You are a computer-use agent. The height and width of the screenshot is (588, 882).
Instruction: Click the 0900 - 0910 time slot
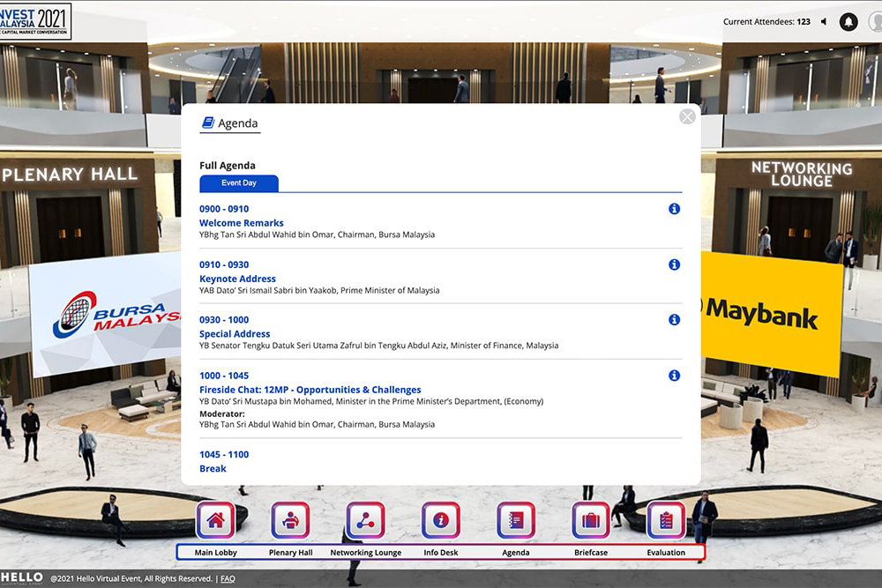[x=224, y=209]
